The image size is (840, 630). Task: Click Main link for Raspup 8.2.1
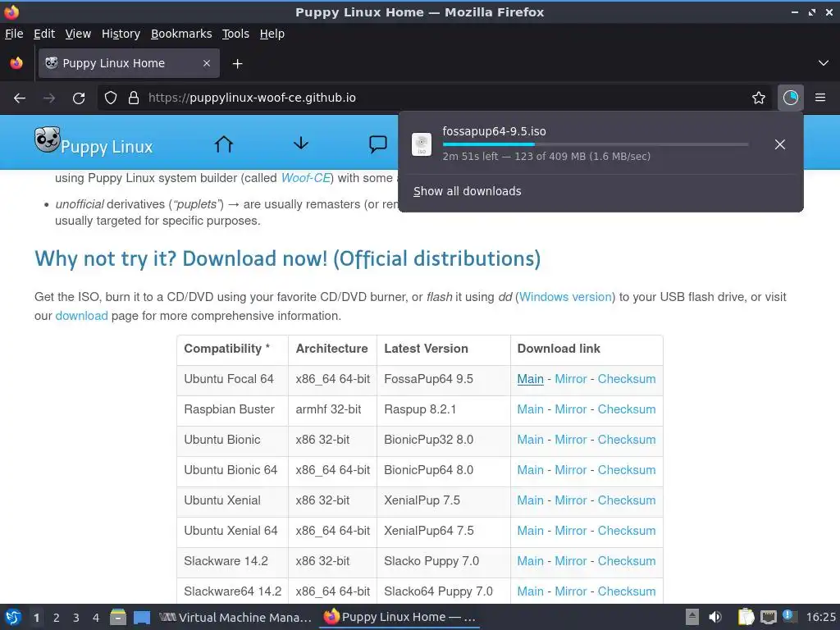tap(530, 409)
